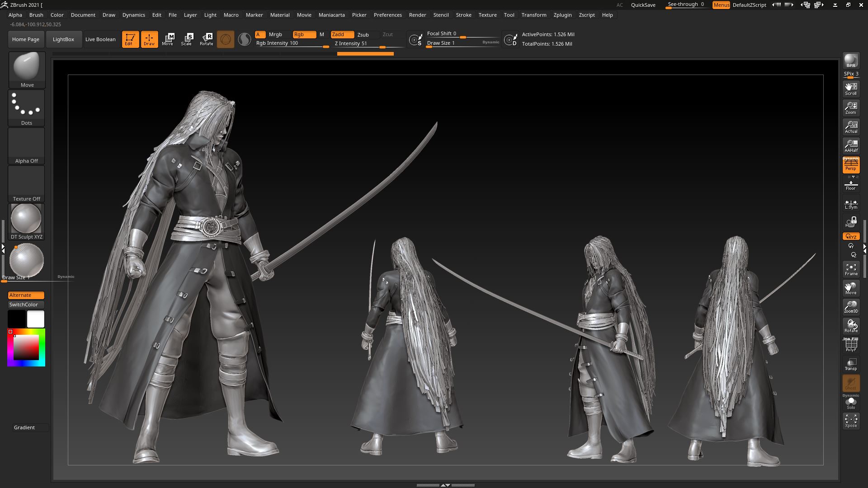This screenshot has width=868, height=488.
Task: Toggle Transp transparency
Action: point(851,364)
